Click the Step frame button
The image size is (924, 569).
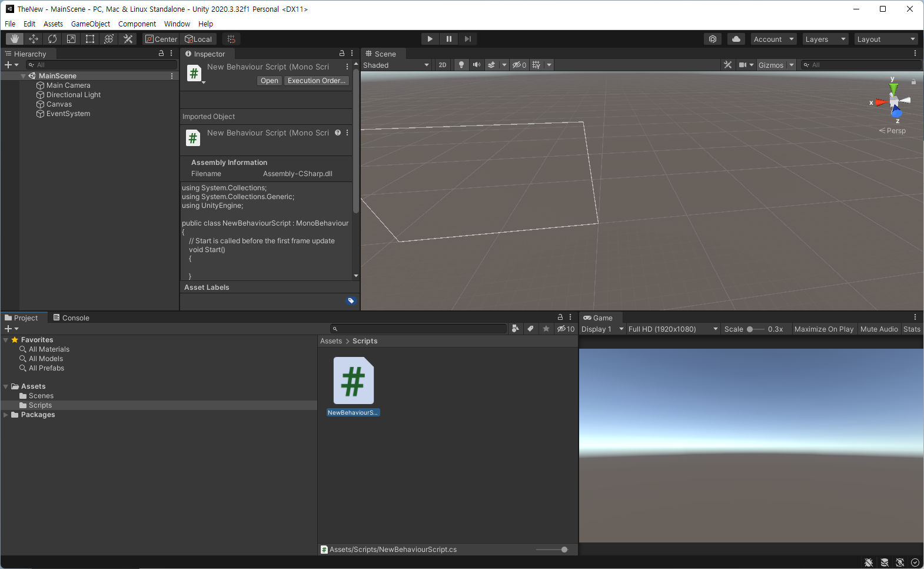point(468,39)
